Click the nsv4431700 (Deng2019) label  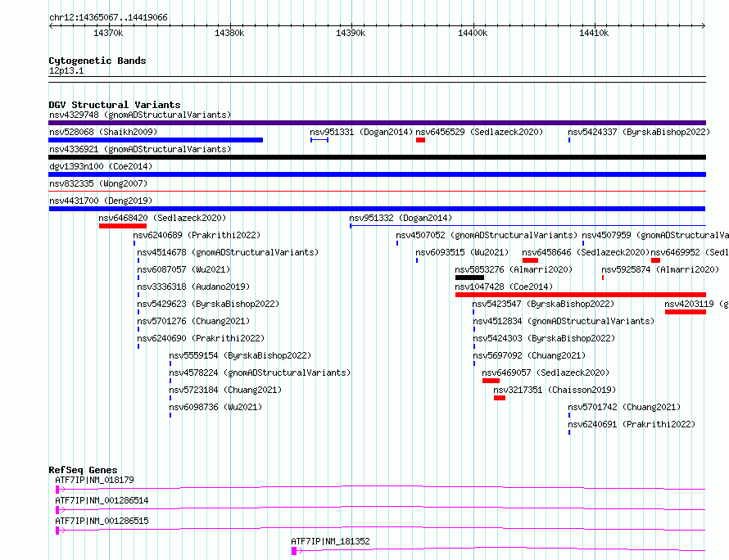(101, 201)
